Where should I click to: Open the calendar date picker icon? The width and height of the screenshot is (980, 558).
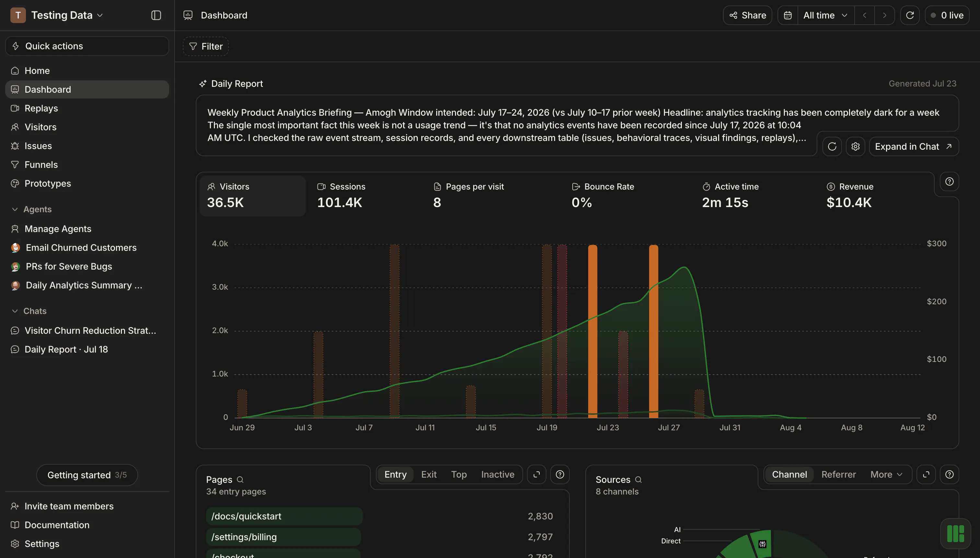tap(787, 15)
